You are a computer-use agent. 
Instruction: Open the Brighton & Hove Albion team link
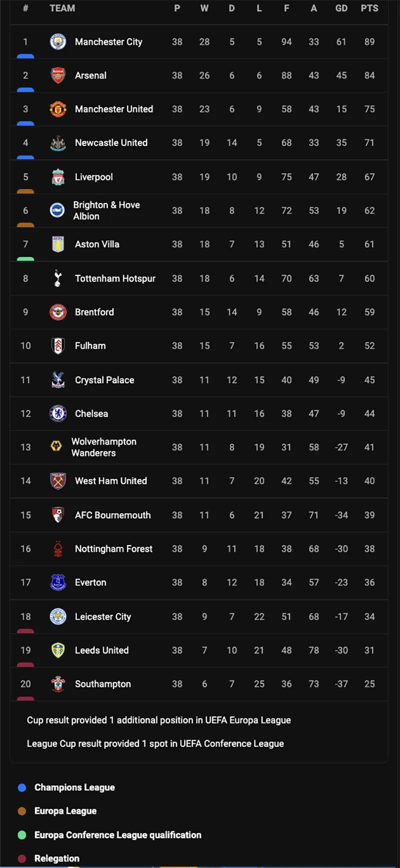click(106, 210)
